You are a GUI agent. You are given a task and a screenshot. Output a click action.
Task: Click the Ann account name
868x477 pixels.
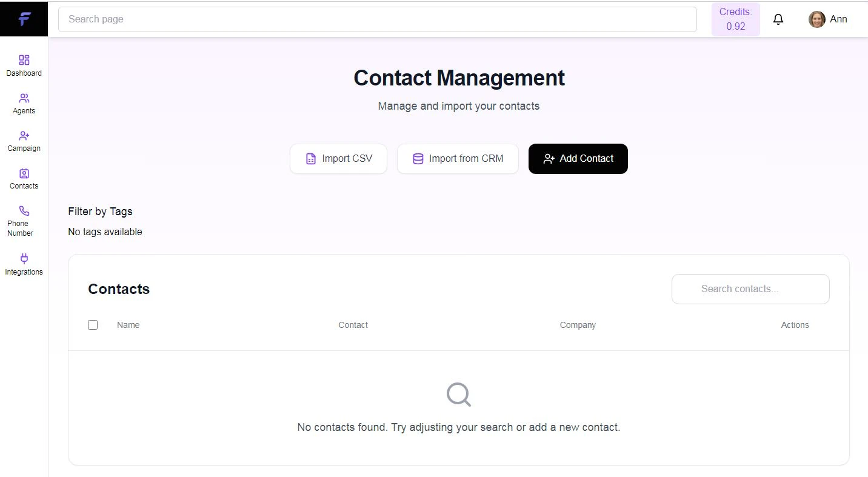pyautogui.click(x=839, y=19)
